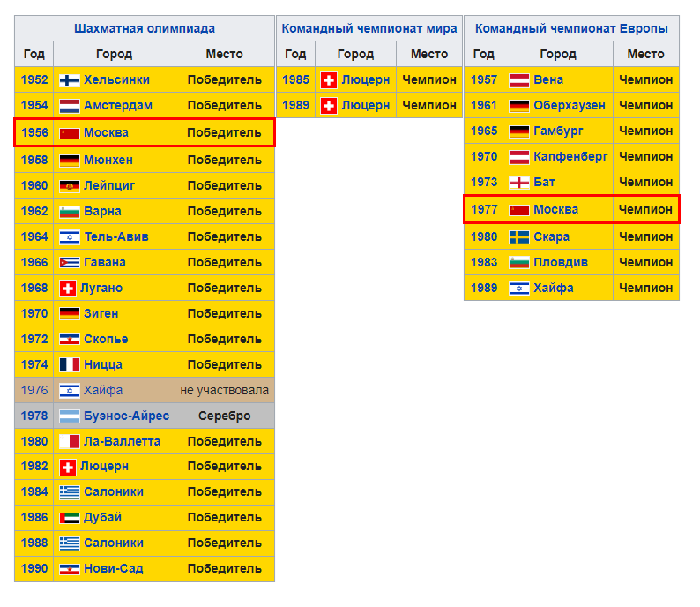Open the Лейпциг city link
700x607 pixels.
(x=109, y=186)
